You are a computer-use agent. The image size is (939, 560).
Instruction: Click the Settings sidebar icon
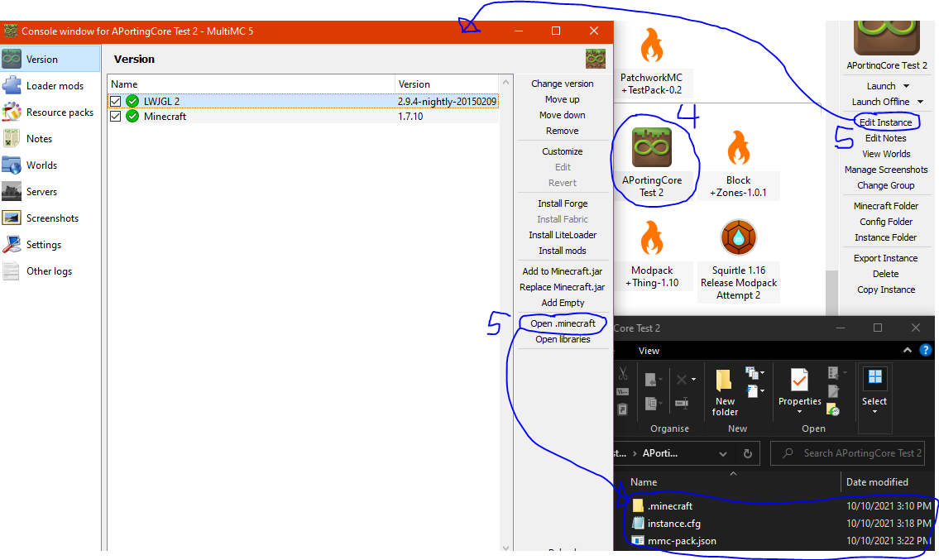[x=12, y=244]
